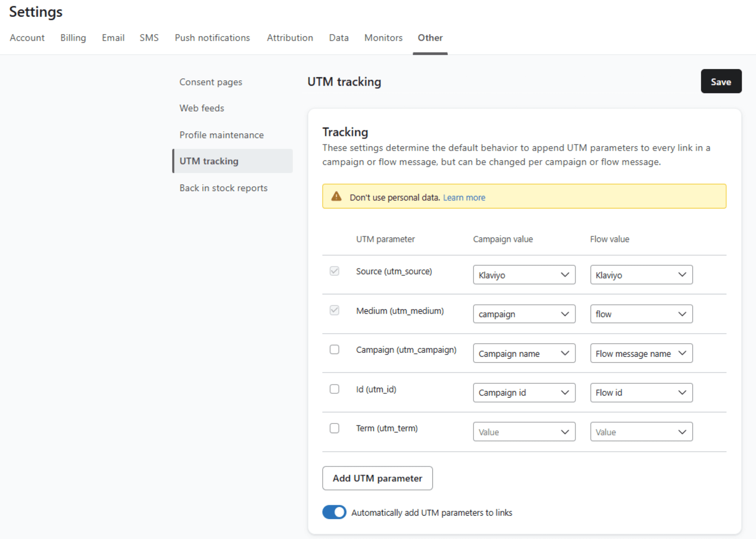
Task: Open the 'Flow message name' dropdown
Action: point(641,353)
